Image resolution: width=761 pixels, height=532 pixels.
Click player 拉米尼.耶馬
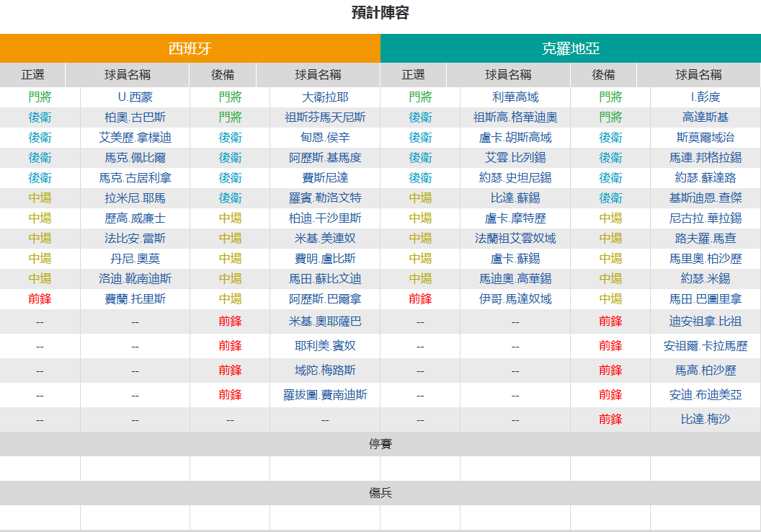click(x=135, y=198)
